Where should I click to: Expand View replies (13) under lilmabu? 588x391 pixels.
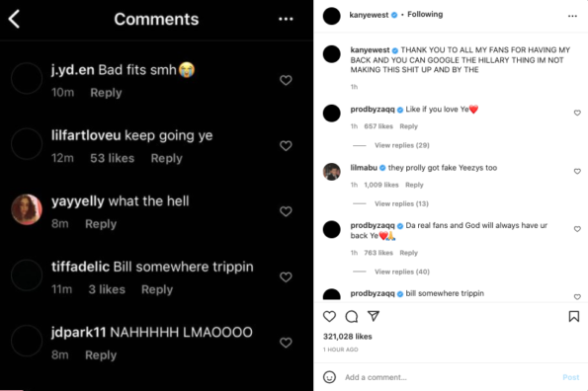401,203
